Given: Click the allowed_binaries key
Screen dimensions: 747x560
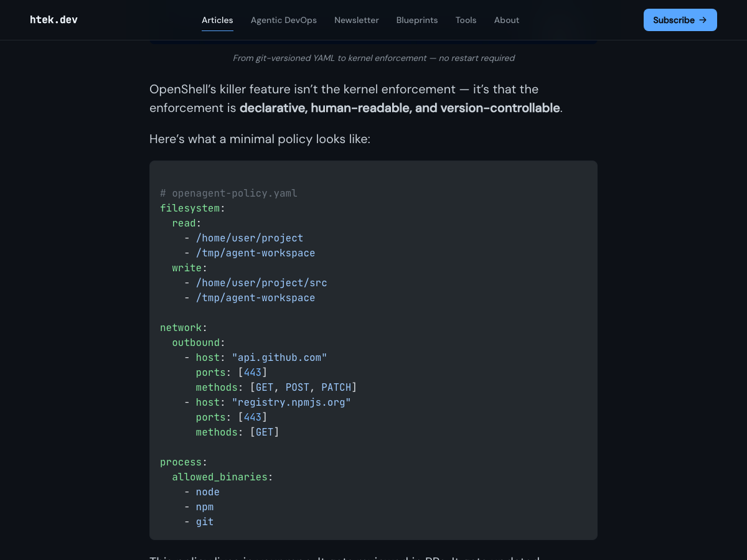Looking at the screenshot, I should click(x=220, y=477).
